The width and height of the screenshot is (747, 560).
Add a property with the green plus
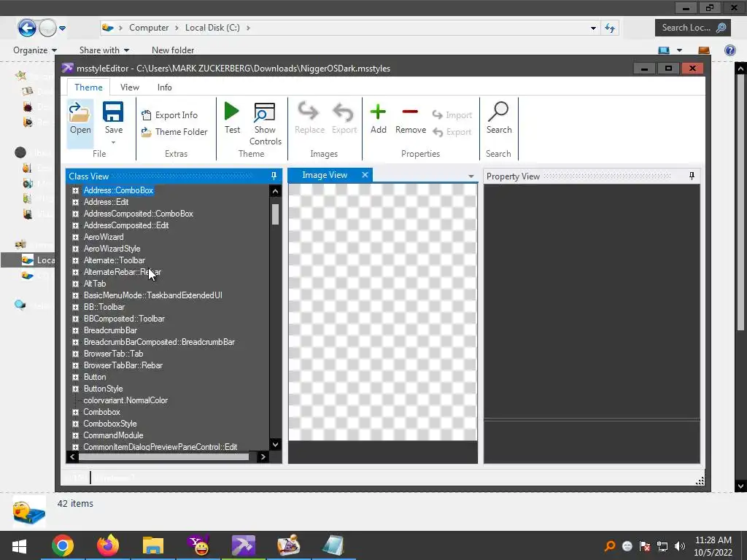click(379, 112)
